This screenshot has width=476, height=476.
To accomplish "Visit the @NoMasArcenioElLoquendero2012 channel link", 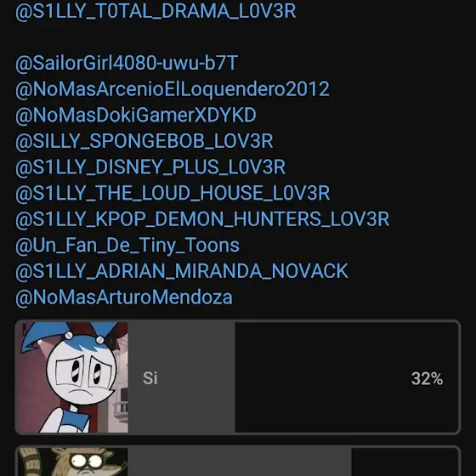I will tap(173, 89).
